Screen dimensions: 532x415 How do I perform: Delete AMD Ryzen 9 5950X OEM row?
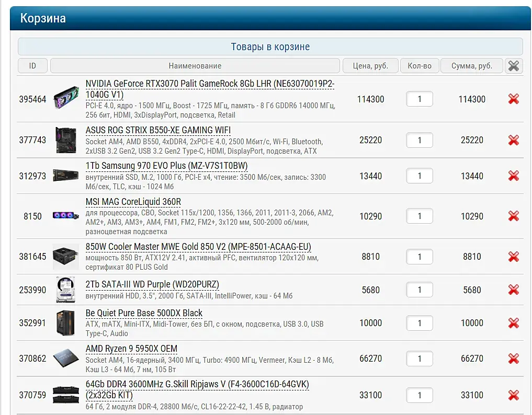[513, 359]
